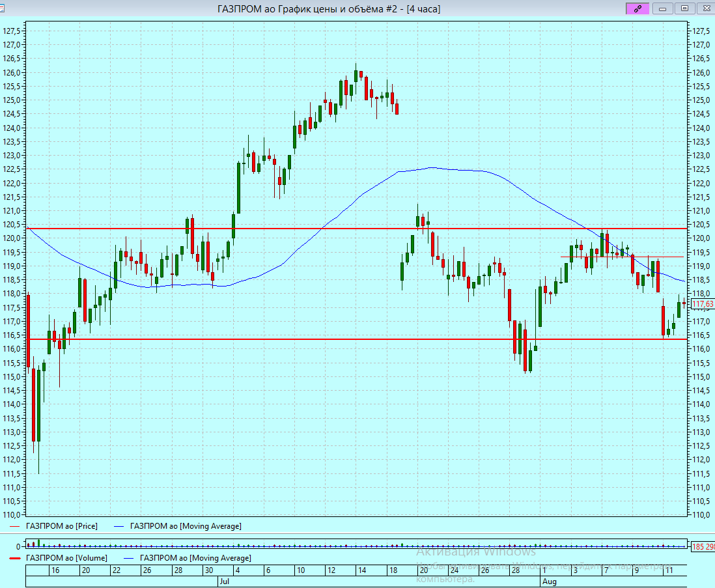Image resolution: width=715 pixels, height=588 pixels.
Task: Click the date label '6' on the time axis
Action: click(268, 570)
